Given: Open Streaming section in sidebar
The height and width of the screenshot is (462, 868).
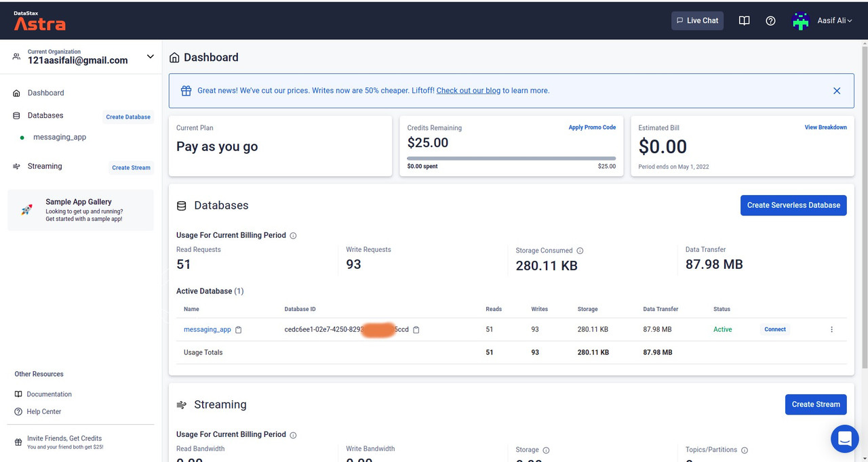Looking at the screenshot, I should click(45, 167).
